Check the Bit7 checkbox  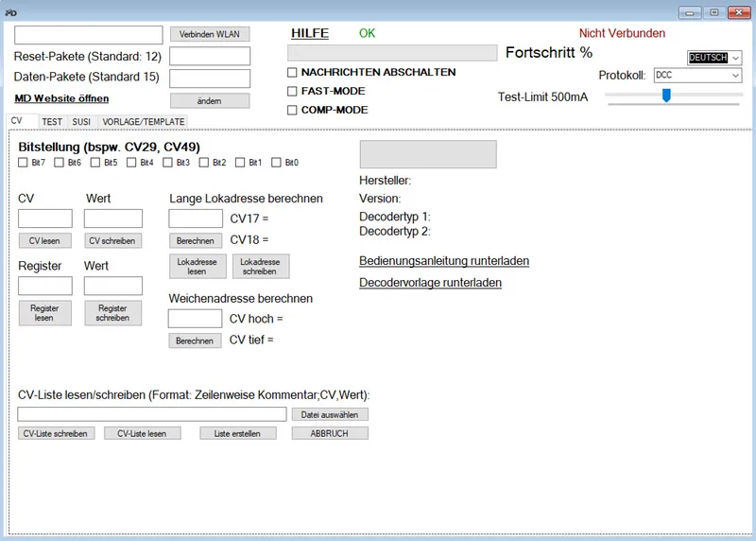[25, 163]
